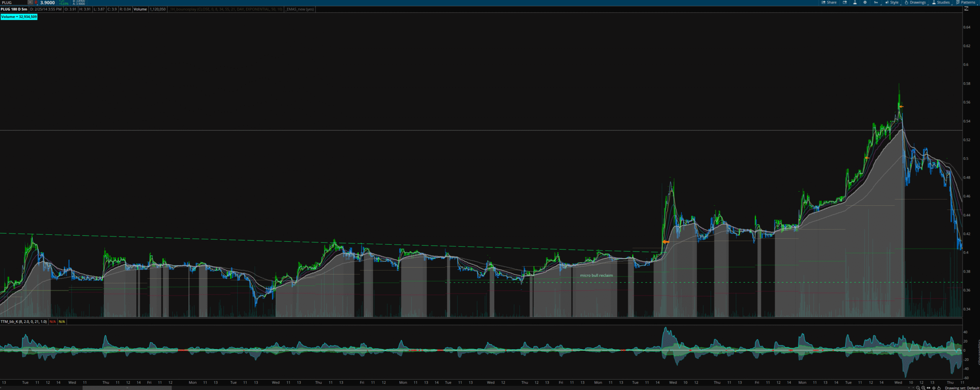This screenshot has width=980, height=390.
Task: Click the _EMAS_new (yes) study label
Action: pyautogui.click(x=300, y=9)
